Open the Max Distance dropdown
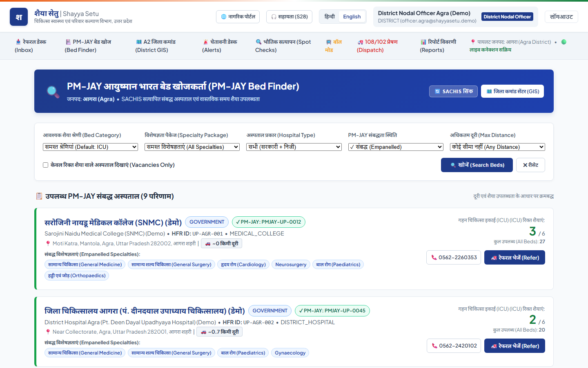The width and height of the screenshot is (588, 368). pyautogui.click(x=497, y=147)
